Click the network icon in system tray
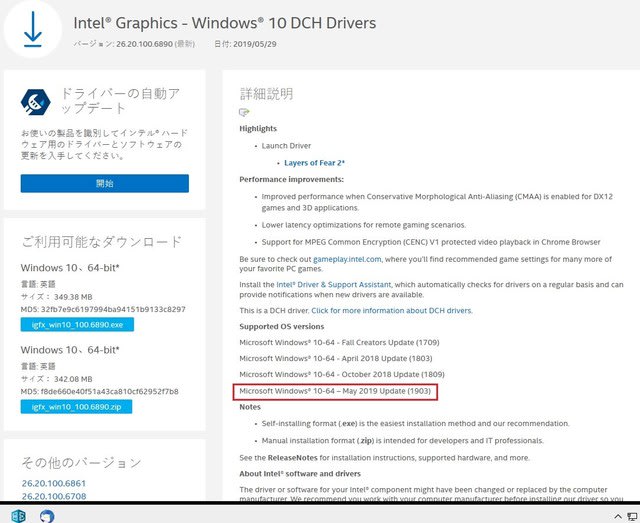This screenshot has width=640, height=523. (x=634, y=516)
